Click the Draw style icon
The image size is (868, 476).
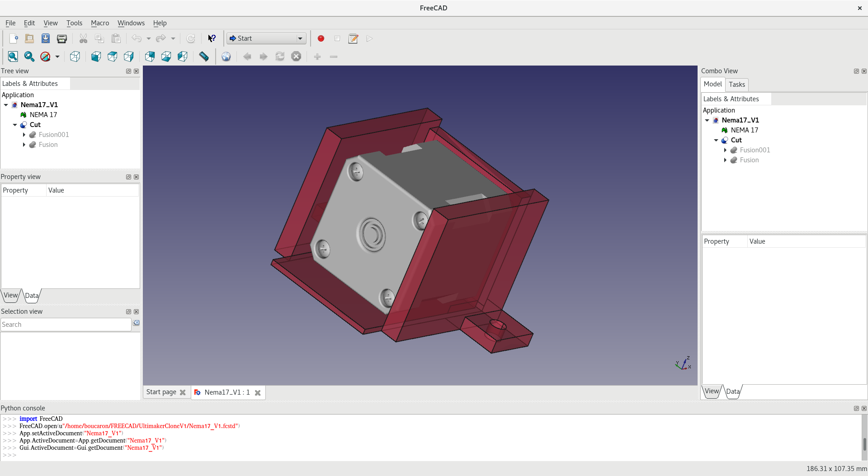tap(45, 57)
